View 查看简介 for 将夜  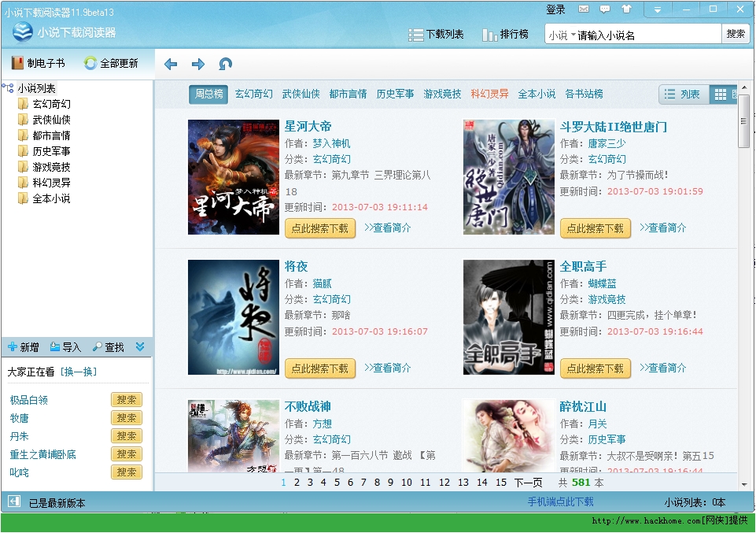click(x=388, y=368)
